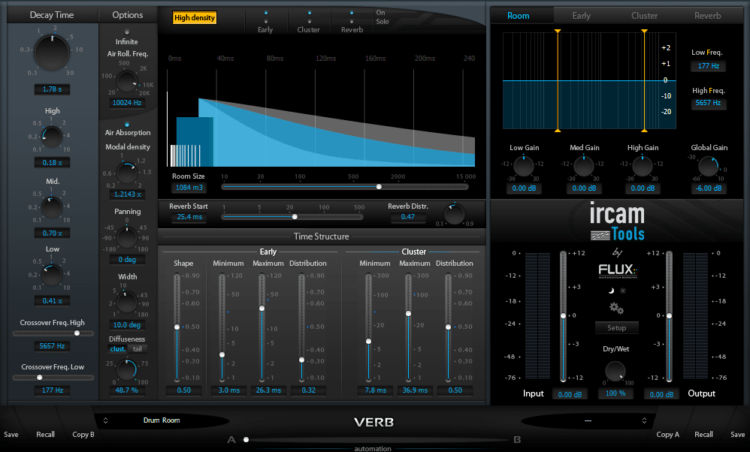
Task: Toggle the Cluster Solo indicator
Action: coord(309,22)
